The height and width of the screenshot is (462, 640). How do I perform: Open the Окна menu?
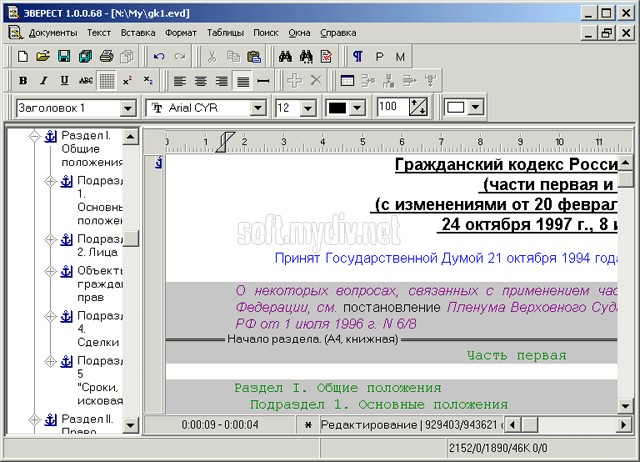[299, 33]
